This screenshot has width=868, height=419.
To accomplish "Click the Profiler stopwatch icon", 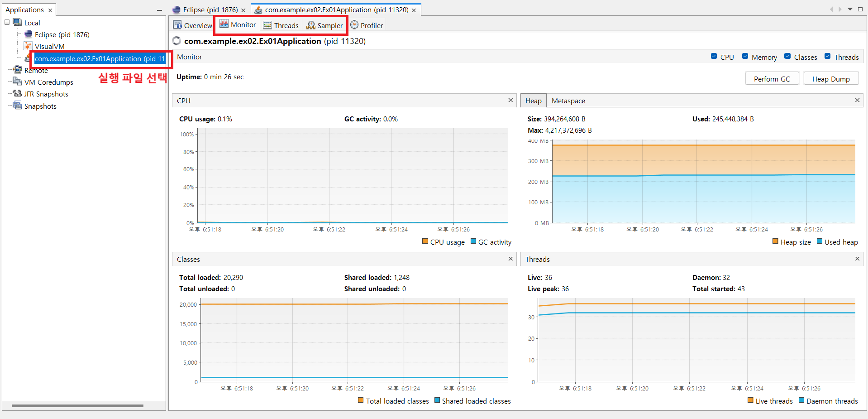I will [x=354, y=25].
